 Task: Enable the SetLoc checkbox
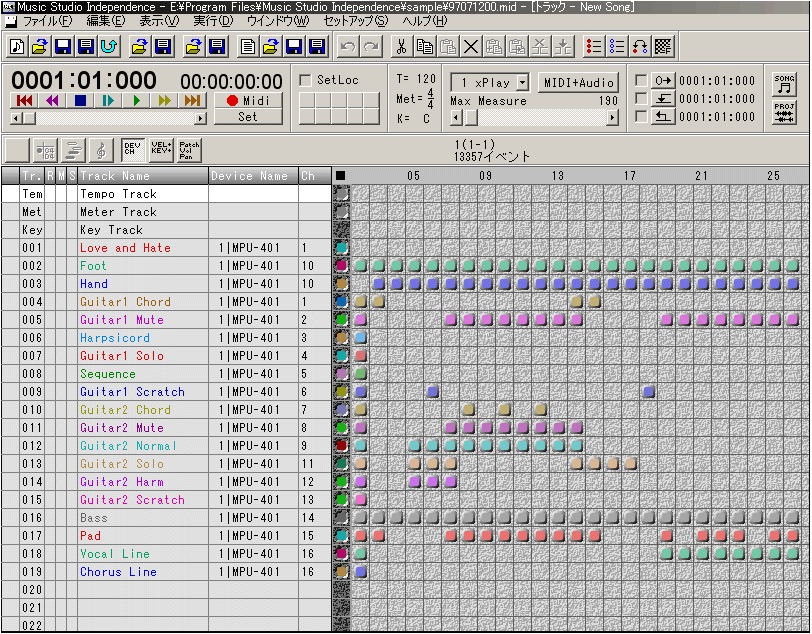(x=306, y=80)
